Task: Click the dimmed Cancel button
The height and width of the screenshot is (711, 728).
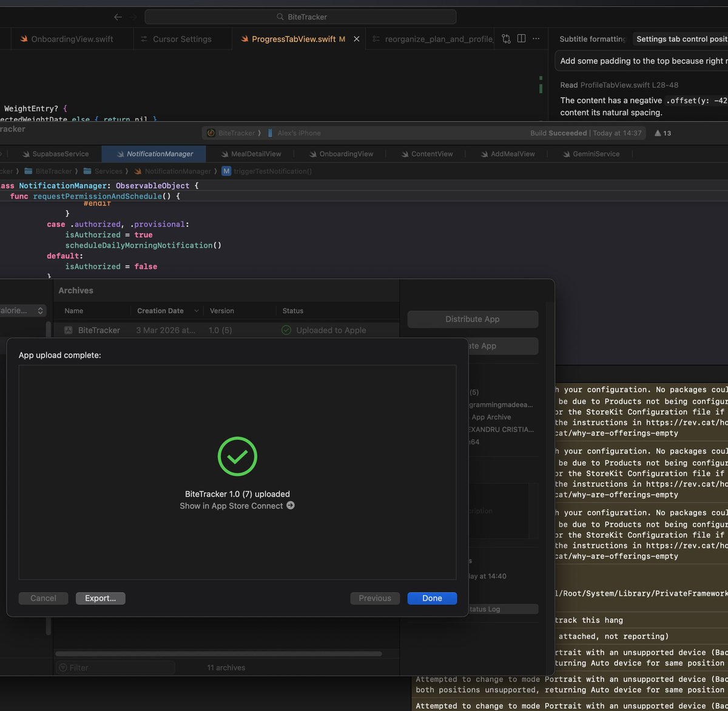Action: [x=43, y=598]
